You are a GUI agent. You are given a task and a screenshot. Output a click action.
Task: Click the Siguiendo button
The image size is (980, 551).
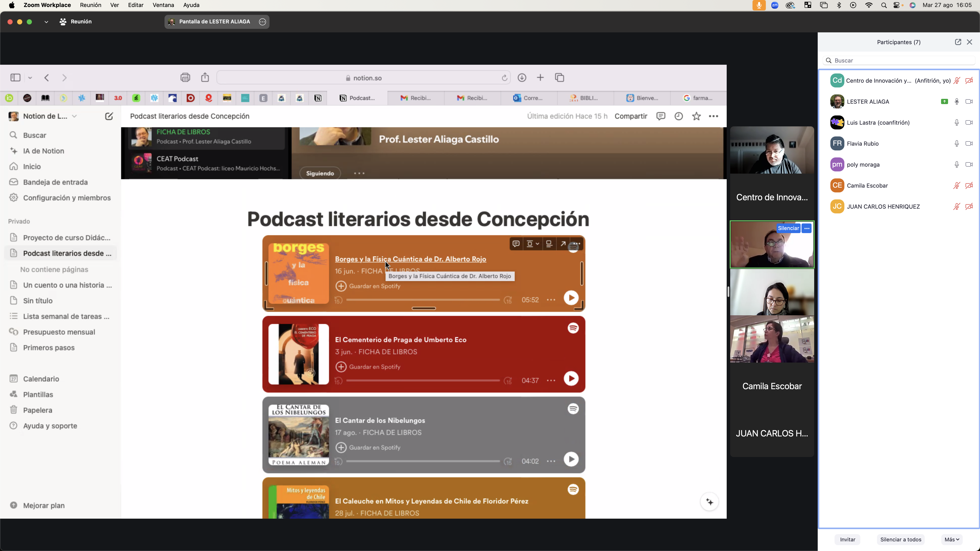coord(320,173)
